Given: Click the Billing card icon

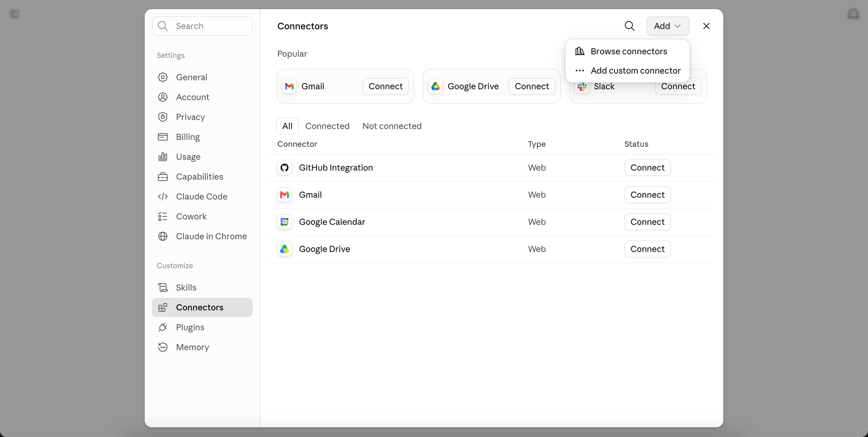Looking at the screenshot, I should 163,137.
